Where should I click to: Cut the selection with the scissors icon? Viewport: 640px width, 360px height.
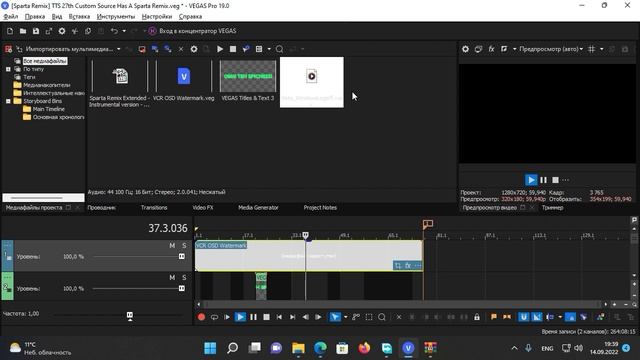pos(75,31)
